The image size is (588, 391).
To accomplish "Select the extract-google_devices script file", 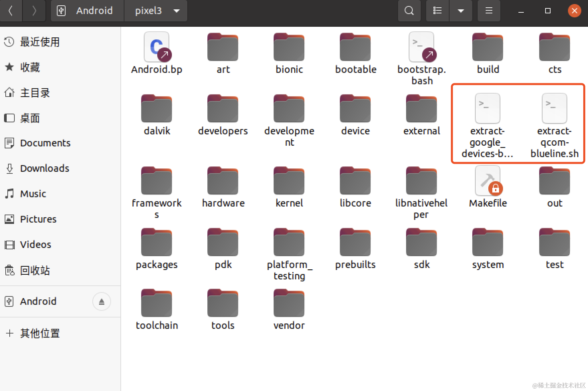I will [488, 108].
